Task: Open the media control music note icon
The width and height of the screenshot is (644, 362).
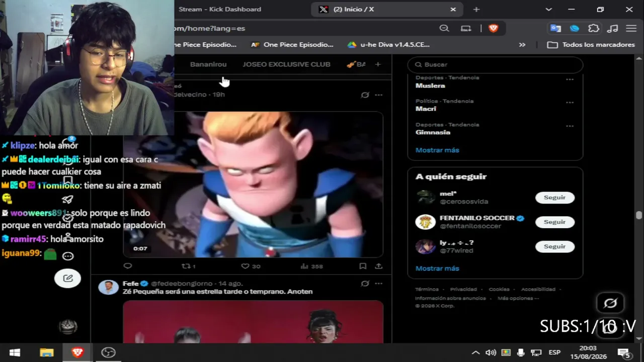Action: (x=613, y=28)
